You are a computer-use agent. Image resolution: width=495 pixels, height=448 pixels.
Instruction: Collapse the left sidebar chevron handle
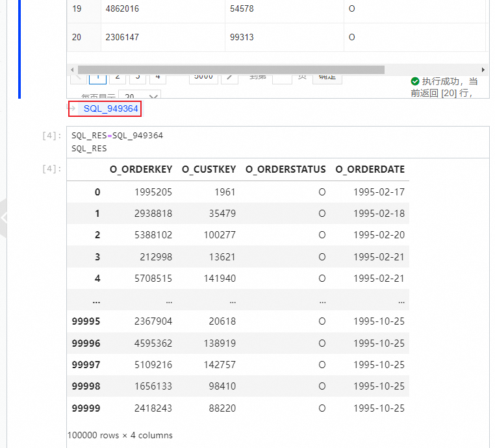3,218
